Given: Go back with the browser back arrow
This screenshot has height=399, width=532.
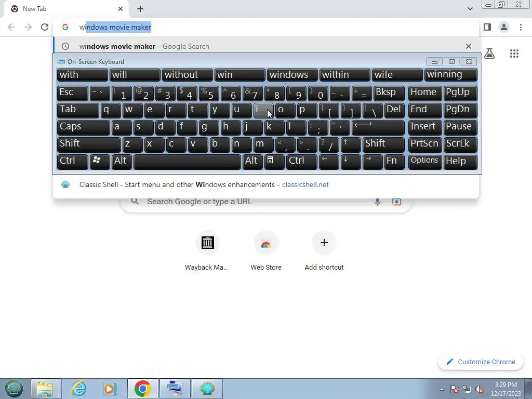Looking at the screenshot, I should [11, 27].
